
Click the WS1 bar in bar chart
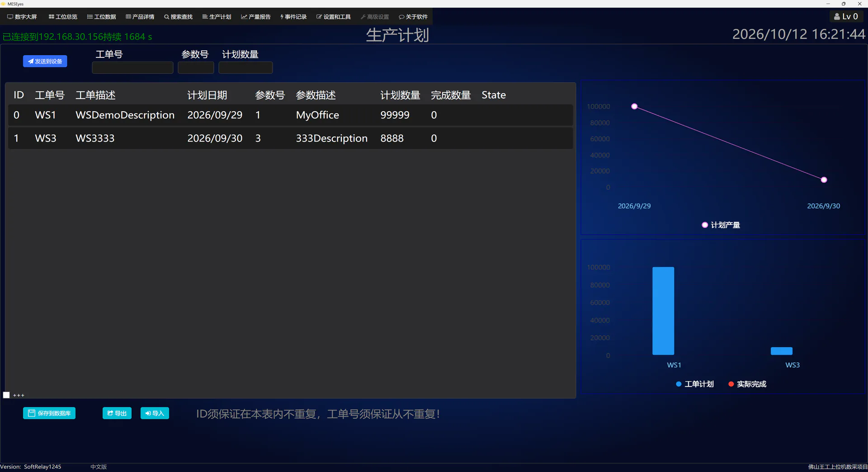[x=663, y=311]
